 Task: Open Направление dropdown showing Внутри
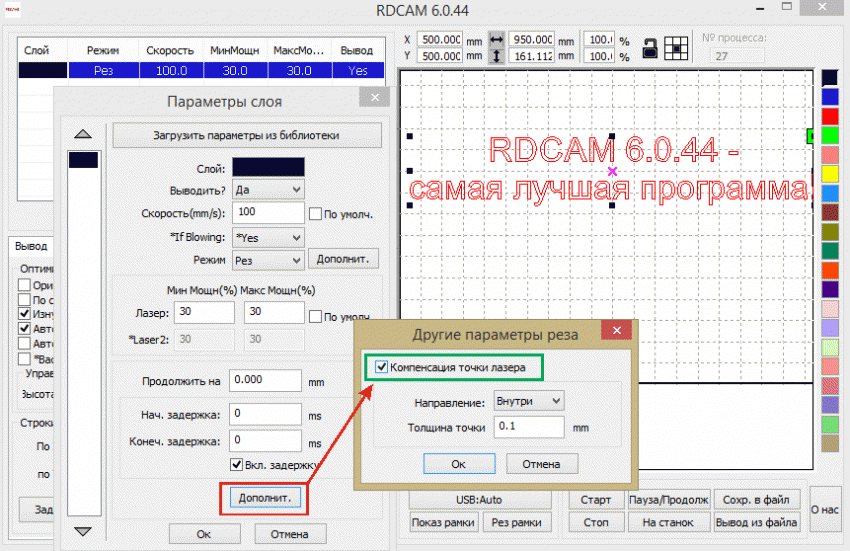tap(529, 401)
